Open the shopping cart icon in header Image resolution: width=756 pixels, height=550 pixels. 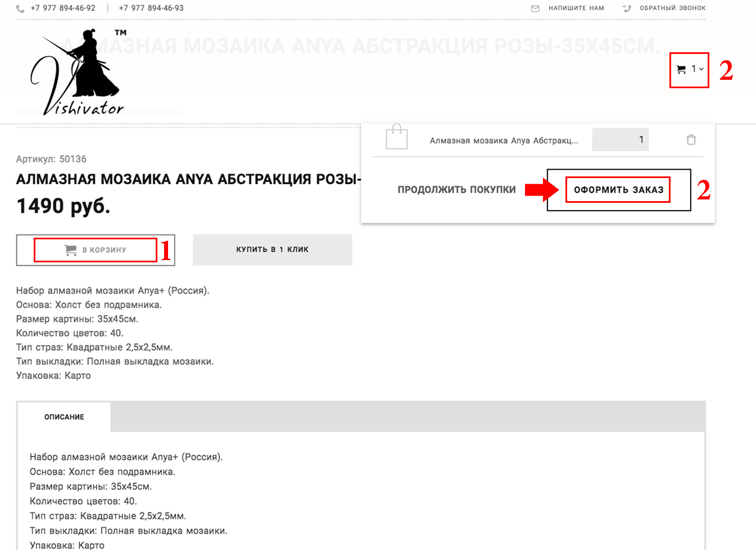pos(681,70)
